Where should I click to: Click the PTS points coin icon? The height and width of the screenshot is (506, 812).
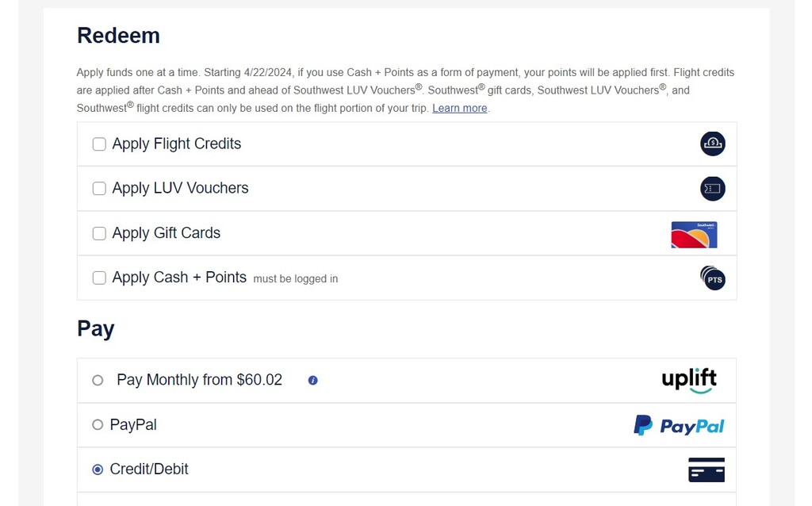713,278
